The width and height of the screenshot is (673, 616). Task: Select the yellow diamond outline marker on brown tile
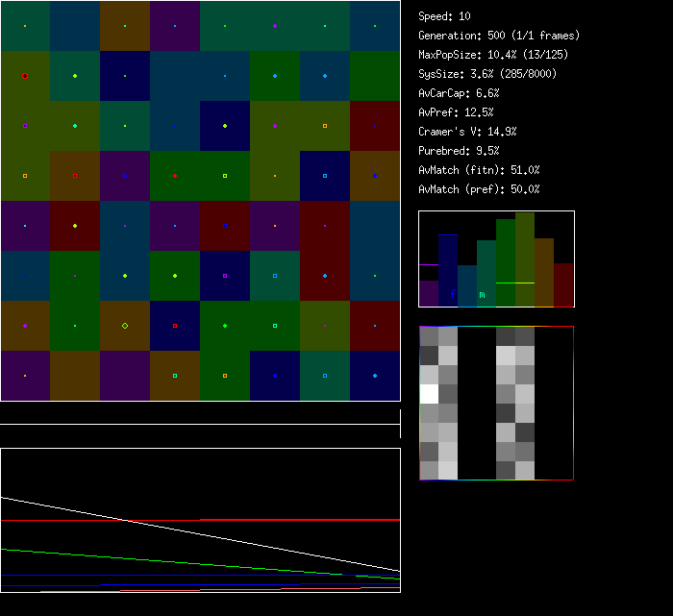tap(125, 326)
